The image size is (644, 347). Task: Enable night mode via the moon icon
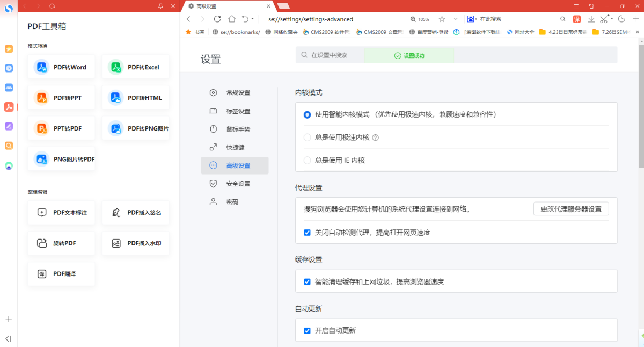621,19
